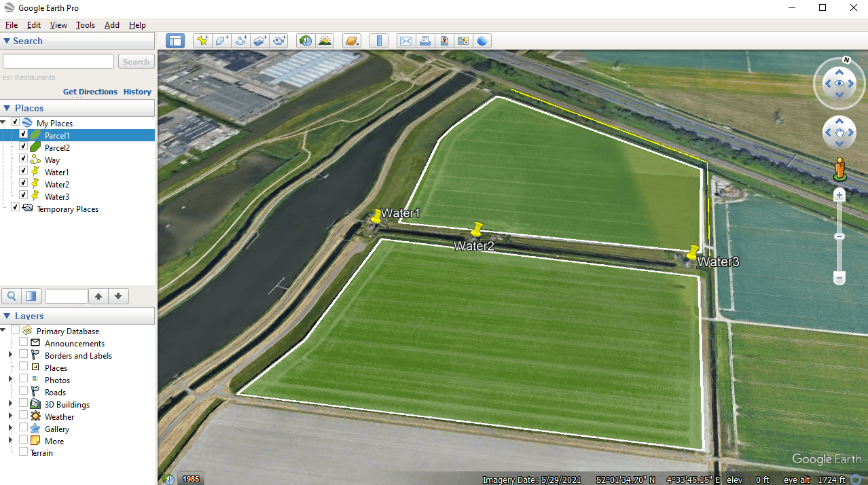Screen dimensions: 868x485
Task: Select the Add Polygon tool
Action: pos(221,41)
